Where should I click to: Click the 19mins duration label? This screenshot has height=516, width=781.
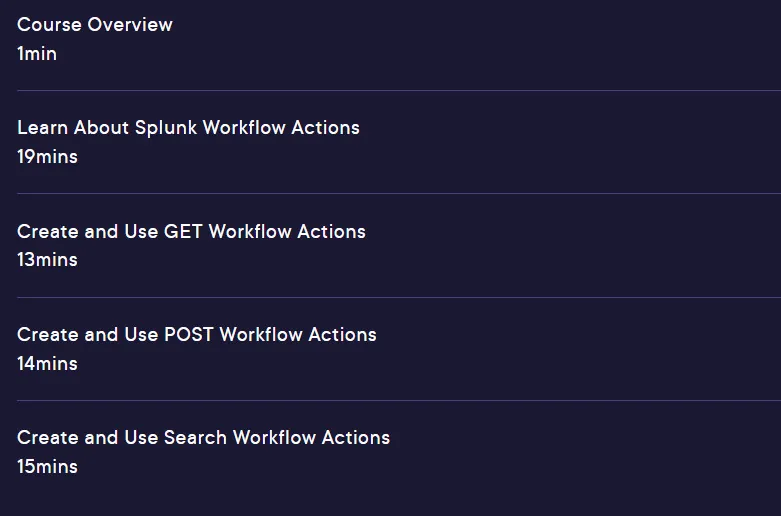tap(47, 157)
